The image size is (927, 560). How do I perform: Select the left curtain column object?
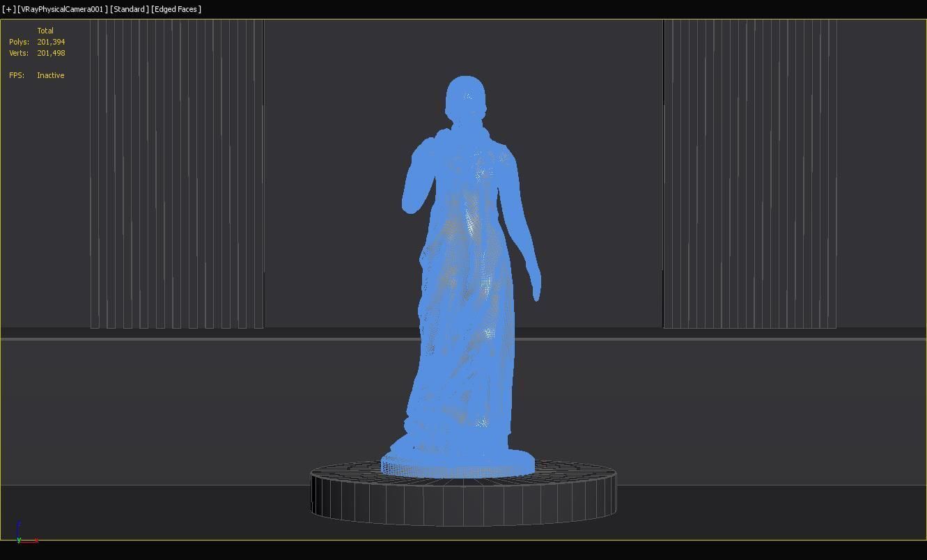pos(177,173)
